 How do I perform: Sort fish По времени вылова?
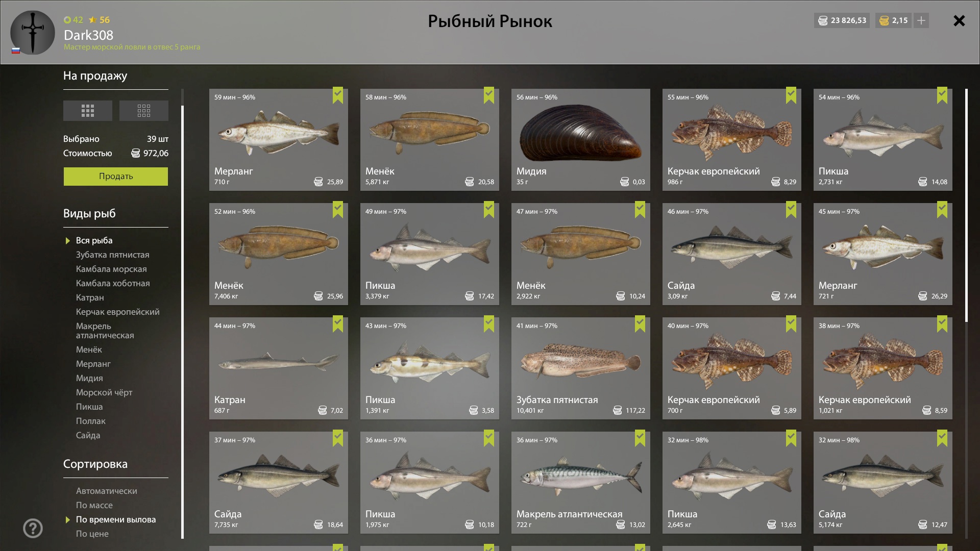point(116,519)
